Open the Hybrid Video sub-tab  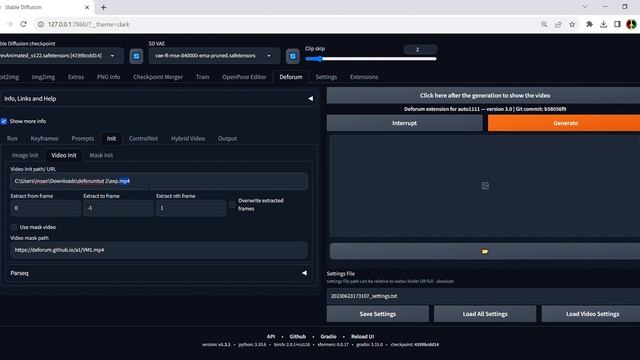(188, 138)
